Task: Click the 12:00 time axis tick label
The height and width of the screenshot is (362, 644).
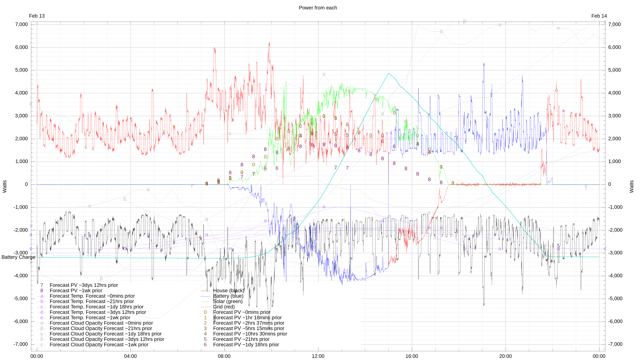Action: click(318, 356)
